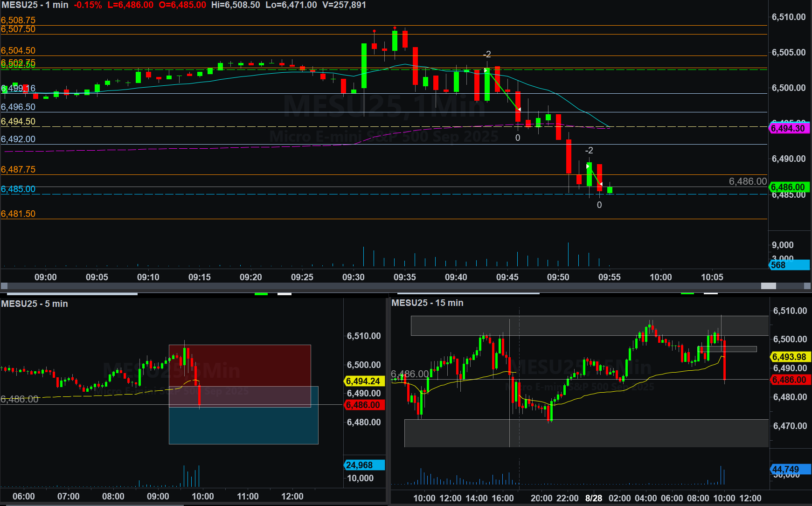Select the MESU25 - 15 min chart title
This screenshot has width=812, height=506.
tap(427, 303)
